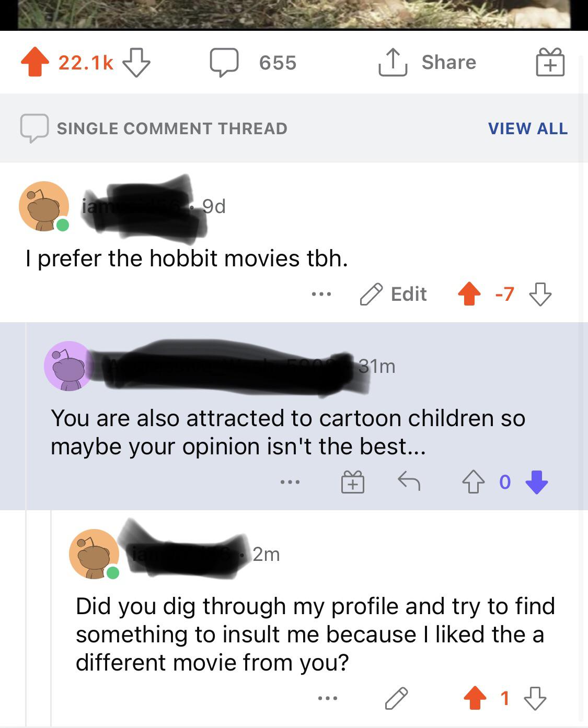This screenshot has width=588, height=728.
Task: Give an award to the post
Action: 550,63
